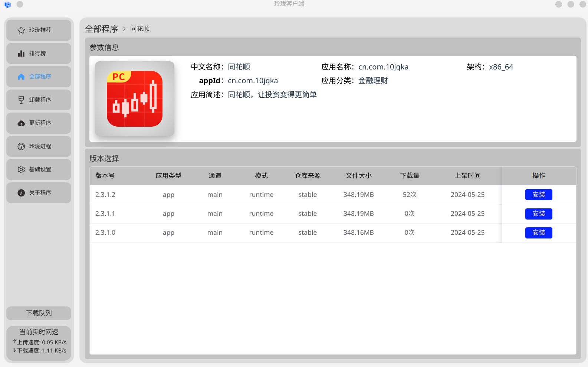The image size is (588, 367).
Task: Click the 同花顺 breadcrumb label
Action: [x=140, y=29]
